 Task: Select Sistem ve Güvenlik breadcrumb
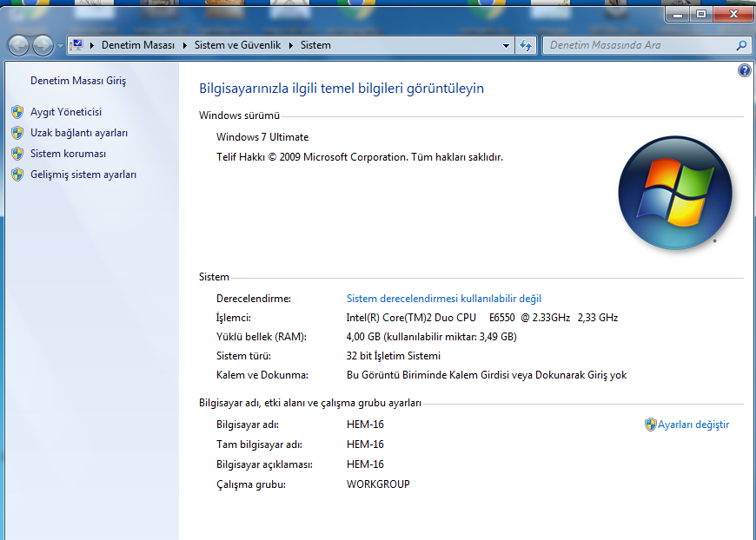tap(237, 45)
